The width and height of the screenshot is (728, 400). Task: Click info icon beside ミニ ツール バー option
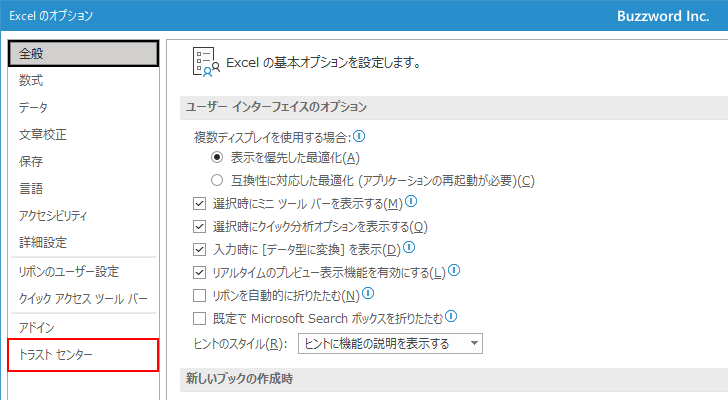point(411,201)
